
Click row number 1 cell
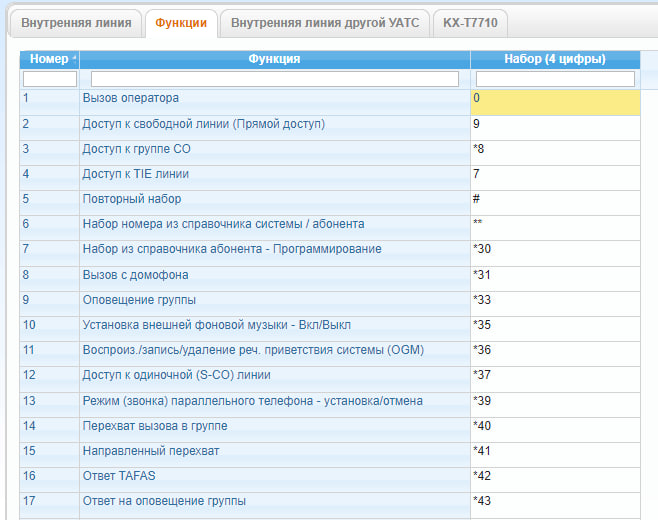(50, 102)
